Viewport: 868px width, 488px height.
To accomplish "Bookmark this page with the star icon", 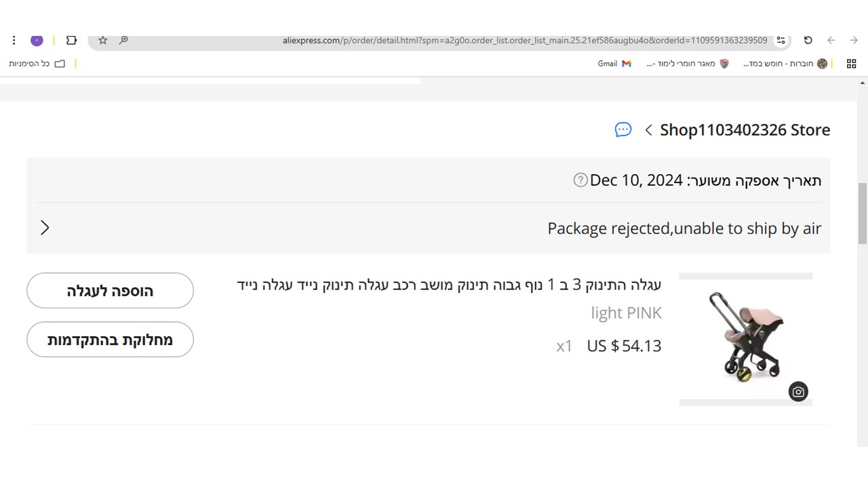I will [x=103, y=41].
